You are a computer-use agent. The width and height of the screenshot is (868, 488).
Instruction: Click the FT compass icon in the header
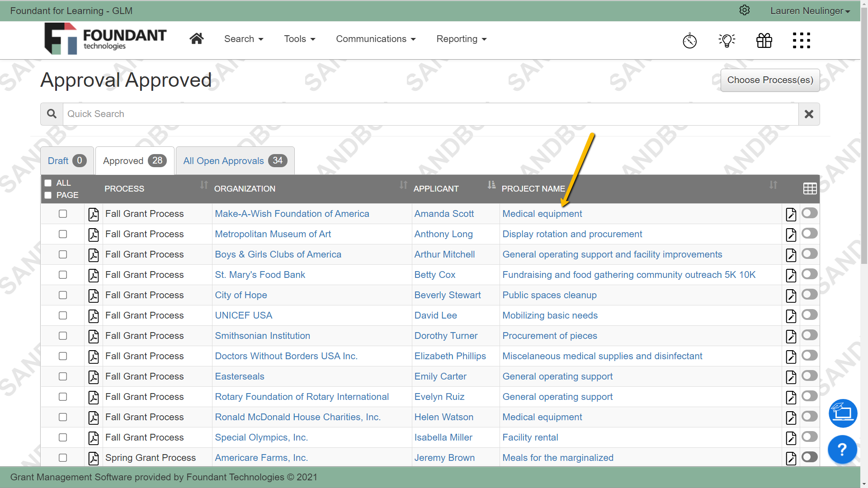click(690, 40)
